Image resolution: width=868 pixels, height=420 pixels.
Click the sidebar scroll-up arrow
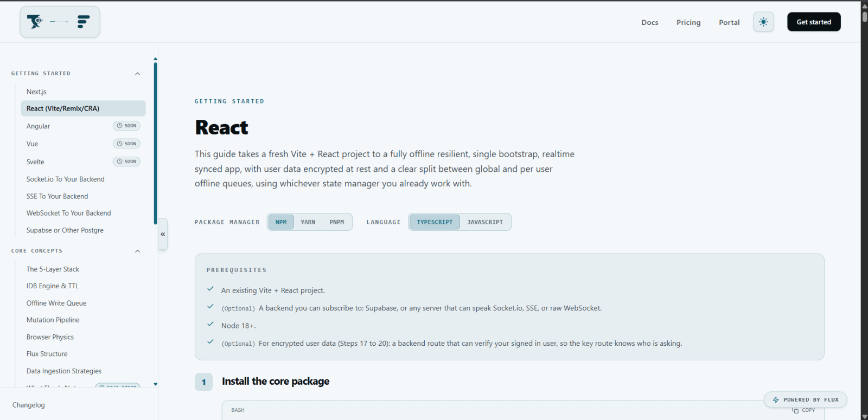tap(156, 59)
